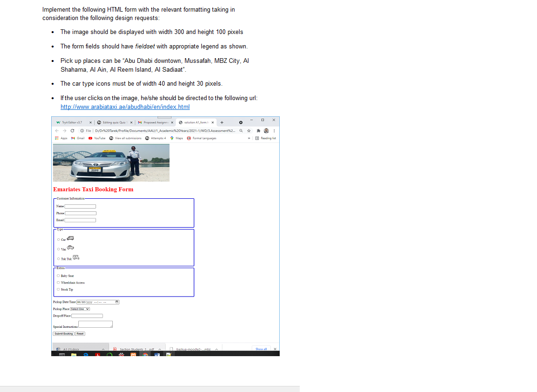The height and width of the screenshot is (392, 537).
Task: Reload the page with the refresh icon
Action: [72, 130]
